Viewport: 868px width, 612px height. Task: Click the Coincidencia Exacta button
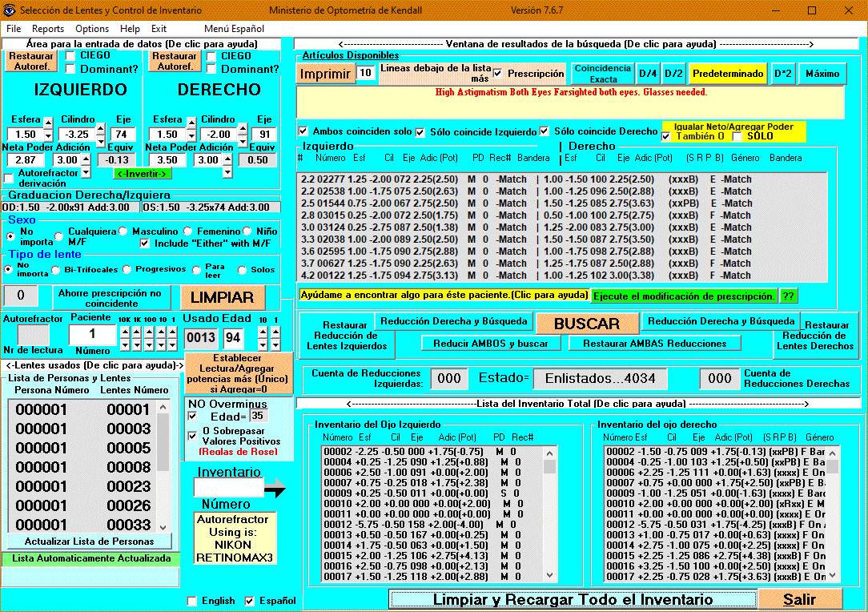(x=602, y=74)
